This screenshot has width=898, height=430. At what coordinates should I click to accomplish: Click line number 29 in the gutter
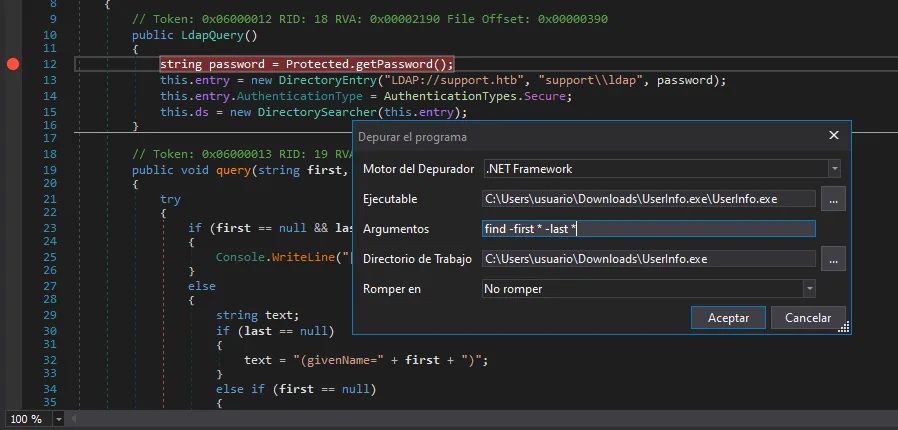(x=50, y=315)
